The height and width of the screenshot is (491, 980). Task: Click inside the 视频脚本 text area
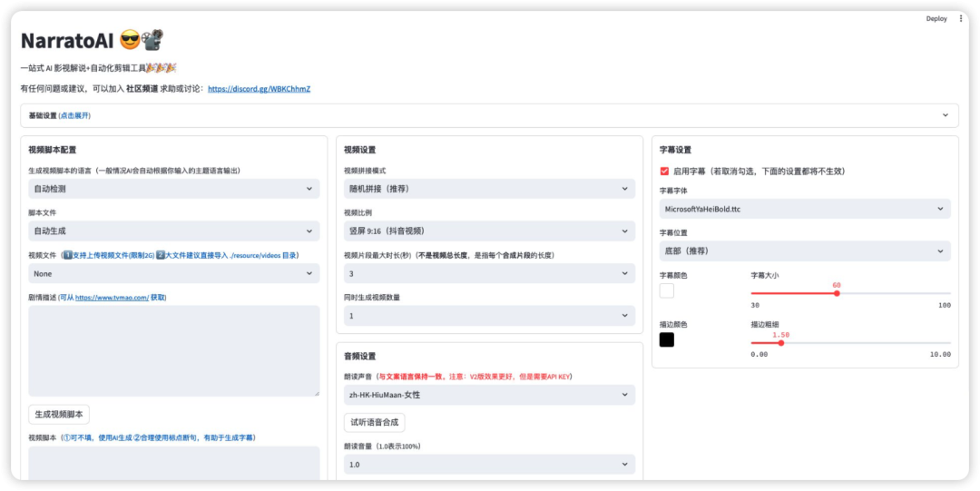[173, 464]
